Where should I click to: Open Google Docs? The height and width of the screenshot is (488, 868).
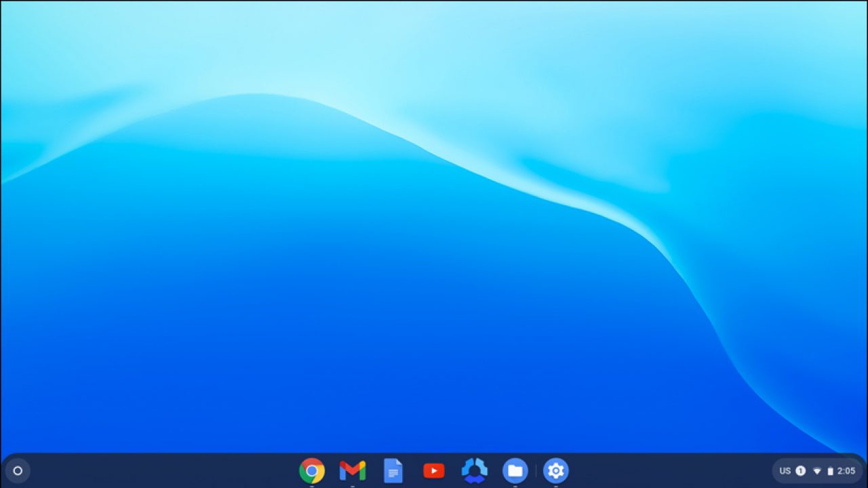[x=393, y=470]
